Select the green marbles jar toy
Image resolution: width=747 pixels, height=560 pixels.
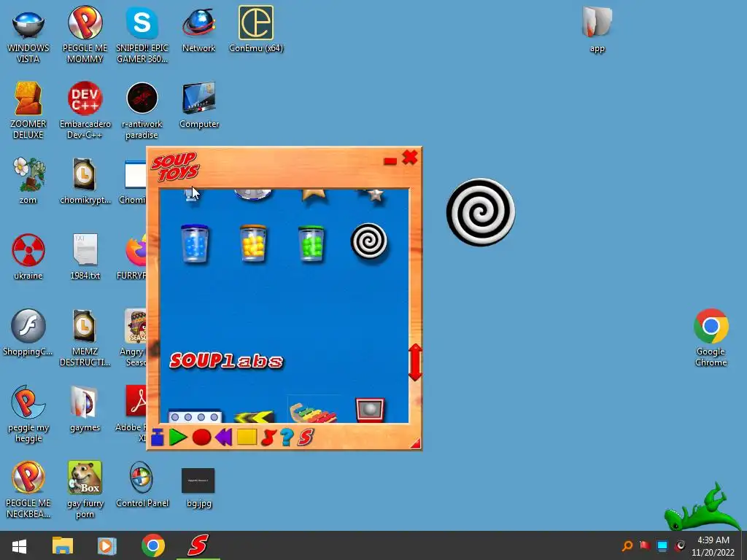[x=311, y=244]
